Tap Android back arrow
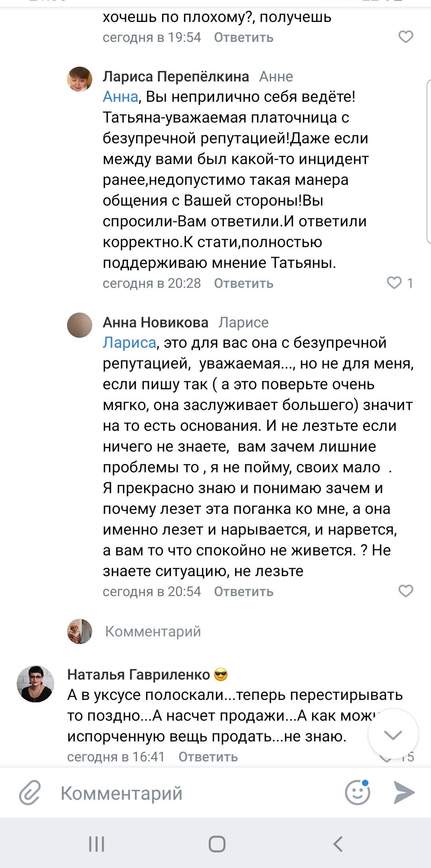 338,844
